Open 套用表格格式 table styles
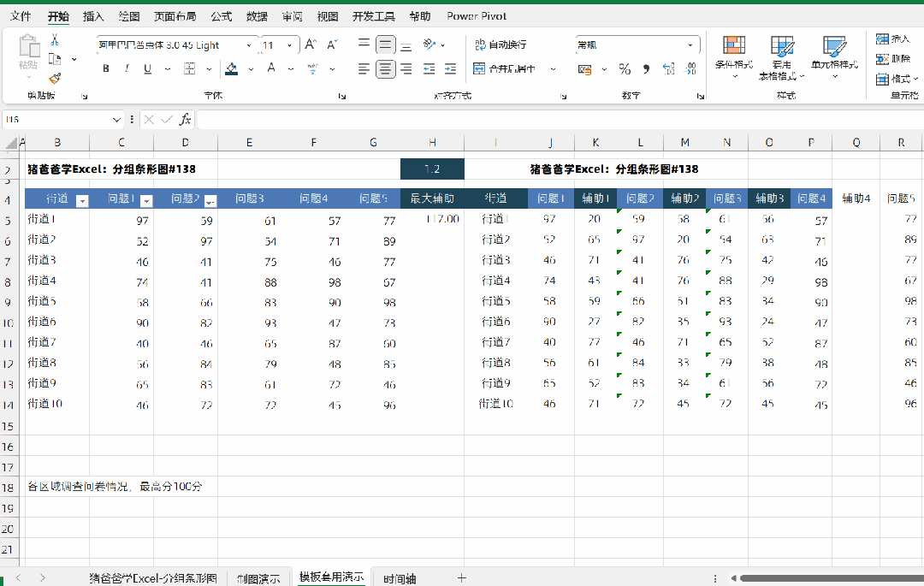This screenshot has height=586, width=924. pyautogui.click(x=782, y=57)
